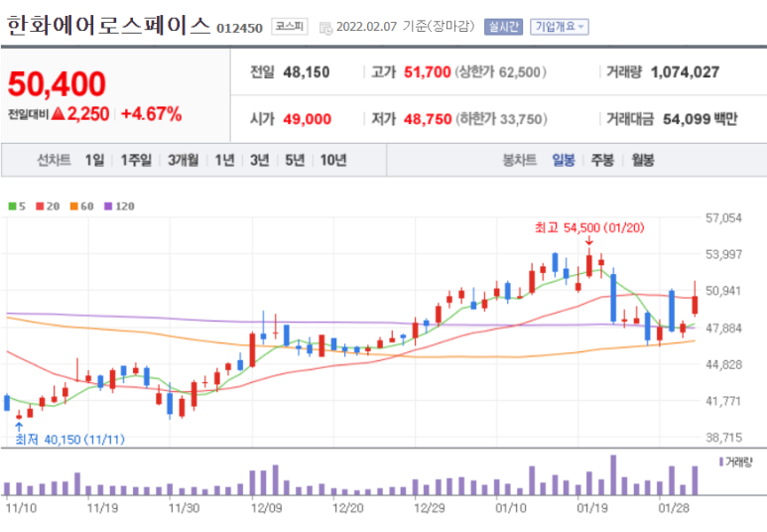
Task: Click the 12/09 date axis label
Action: tap(266, 508)
